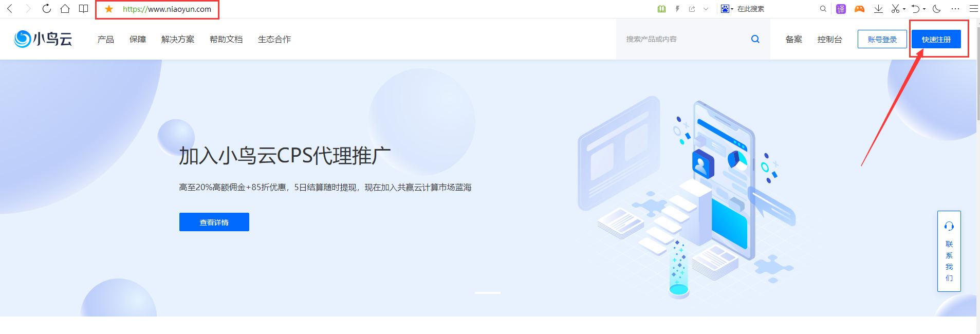Open the 控制台 link
The image size is (980, 334).
pos(830,40)
